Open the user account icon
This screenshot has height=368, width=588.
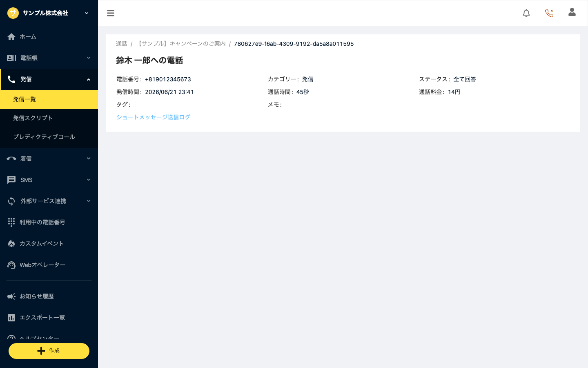[x=572, y=12]
